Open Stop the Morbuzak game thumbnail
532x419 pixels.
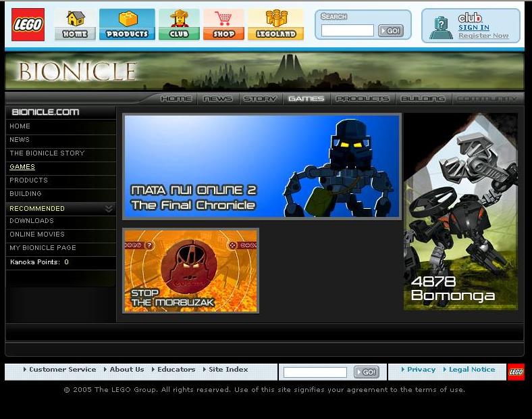pyautogui.click(x=190, y=270)
